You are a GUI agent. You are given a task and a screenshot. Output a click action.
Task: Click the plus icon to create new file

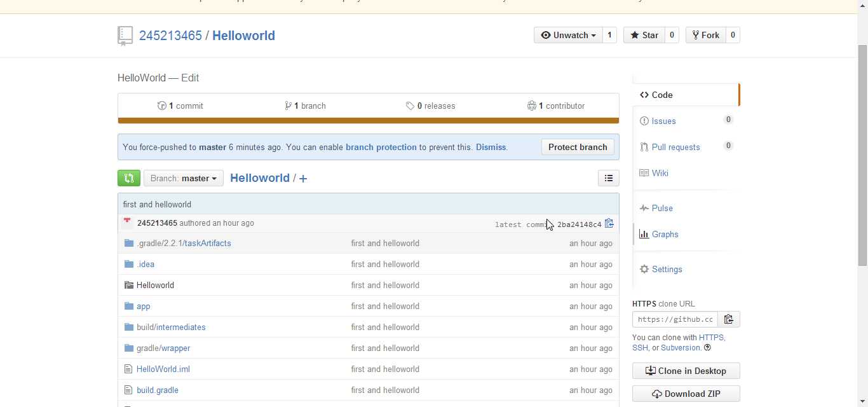(x=303, y=179)
